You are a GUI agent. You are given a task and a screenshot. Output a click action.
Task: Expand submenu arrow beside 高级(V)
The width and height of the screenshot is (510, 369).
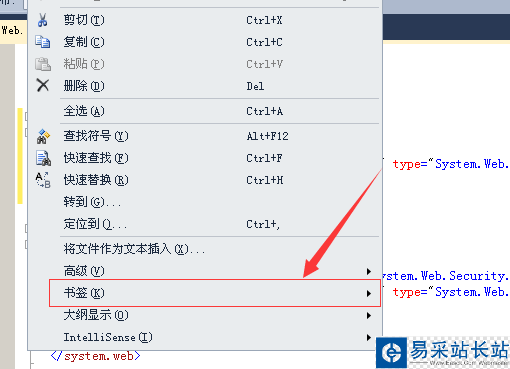click(x=369, y=271)
